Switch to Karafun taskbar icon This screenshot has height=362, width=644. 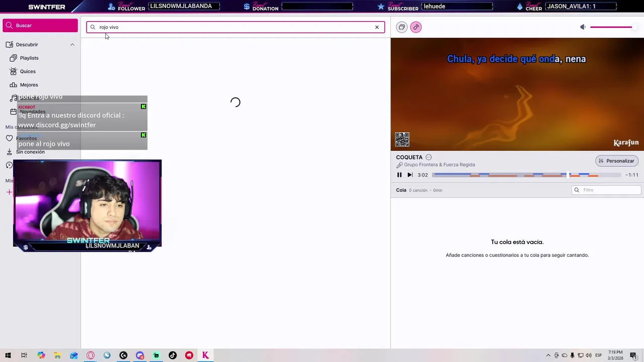pos(205,355)
